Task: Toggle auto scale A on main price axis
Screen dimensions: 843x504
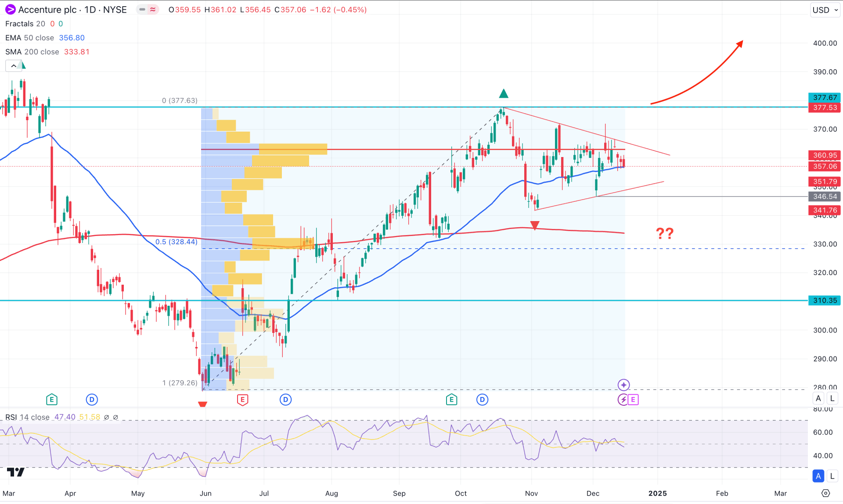Action: coord(818,398)
